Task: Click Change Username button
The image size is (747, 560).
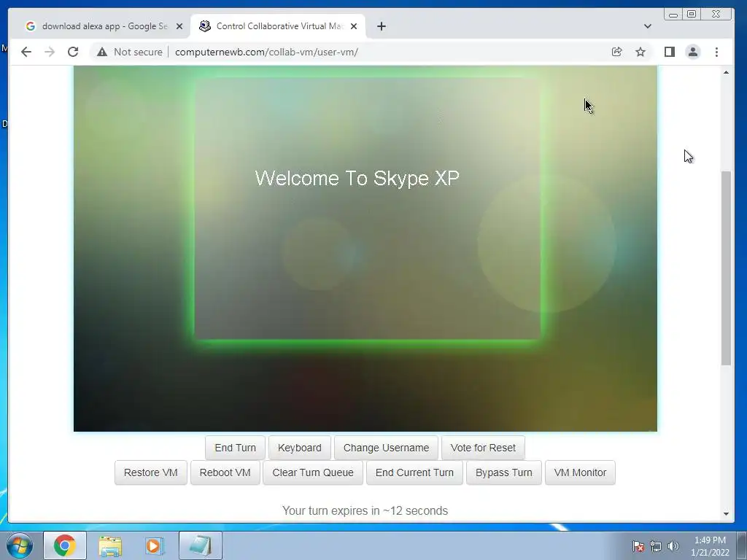Action: pyautogui.click(x=387, y=448)
